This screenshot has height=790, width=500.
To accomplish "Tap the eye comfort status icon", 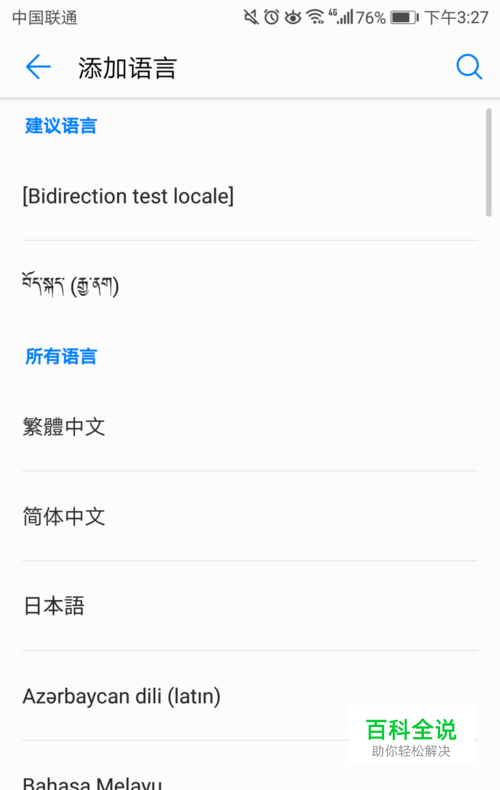I will tap(293, 18).
